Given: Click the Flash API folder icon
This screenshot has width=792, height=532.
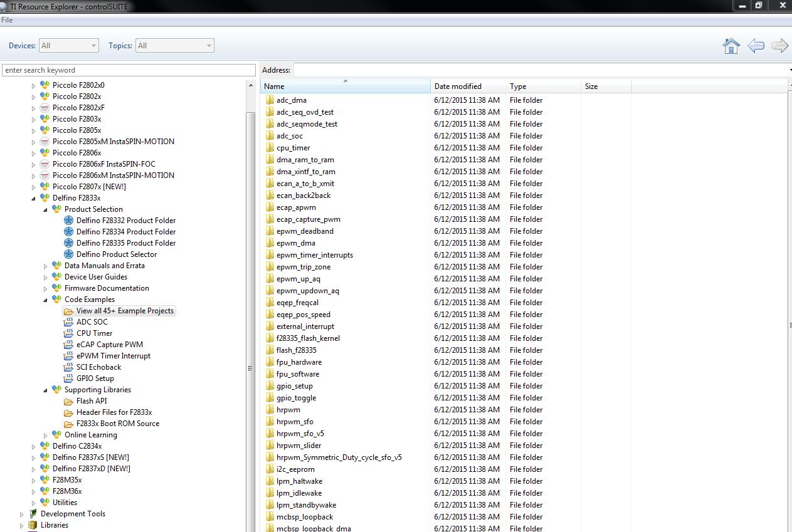Looking at the screenshot, I should click(x=69, y=401).
